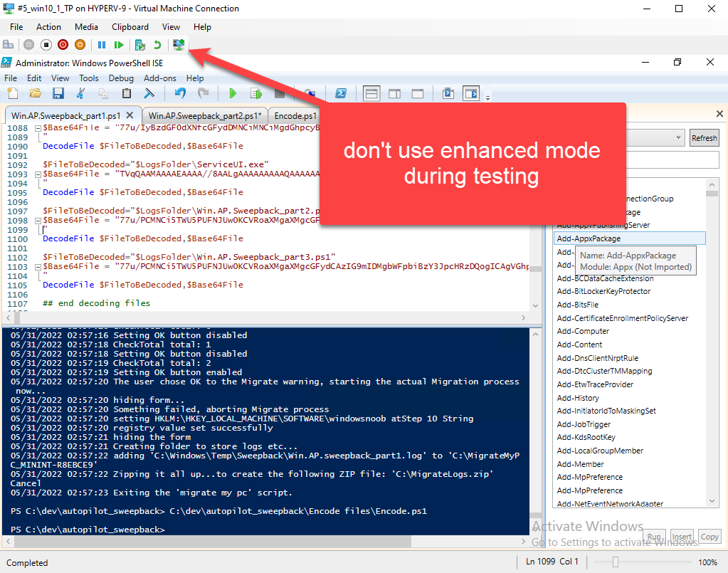Open the ISE Tools menu
728x573 pixels.
(x=89, y=78)
